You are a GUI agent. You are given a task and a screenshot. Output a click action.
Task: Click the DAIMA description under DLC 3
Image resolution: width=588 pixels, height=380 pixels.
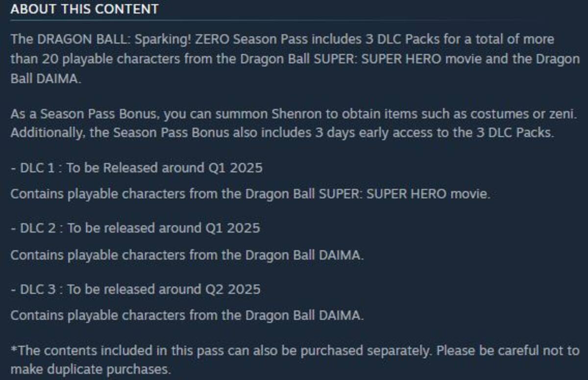point(187,315)
